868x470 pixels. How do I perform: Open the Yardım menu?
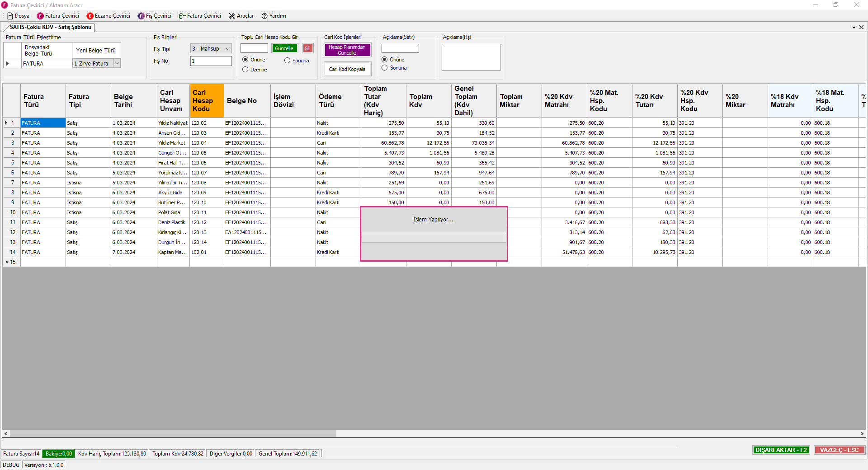(274, 16)
